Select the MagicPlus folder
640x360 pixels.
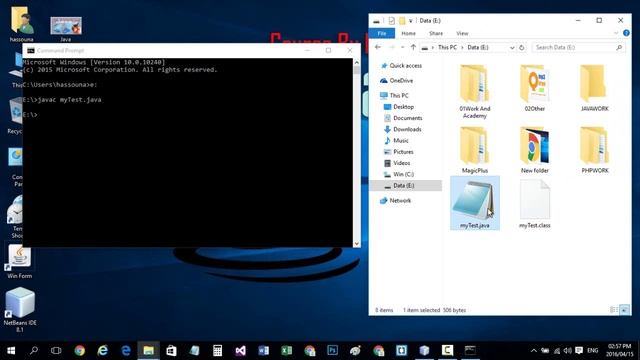(x=475, y=150)
